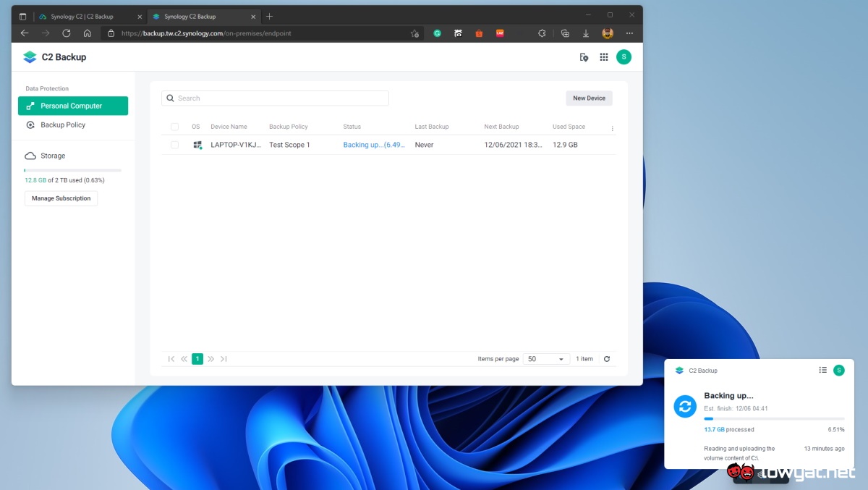The image size is (868, 490).
Task: Open browser Collections
Action: pos(565,33)
